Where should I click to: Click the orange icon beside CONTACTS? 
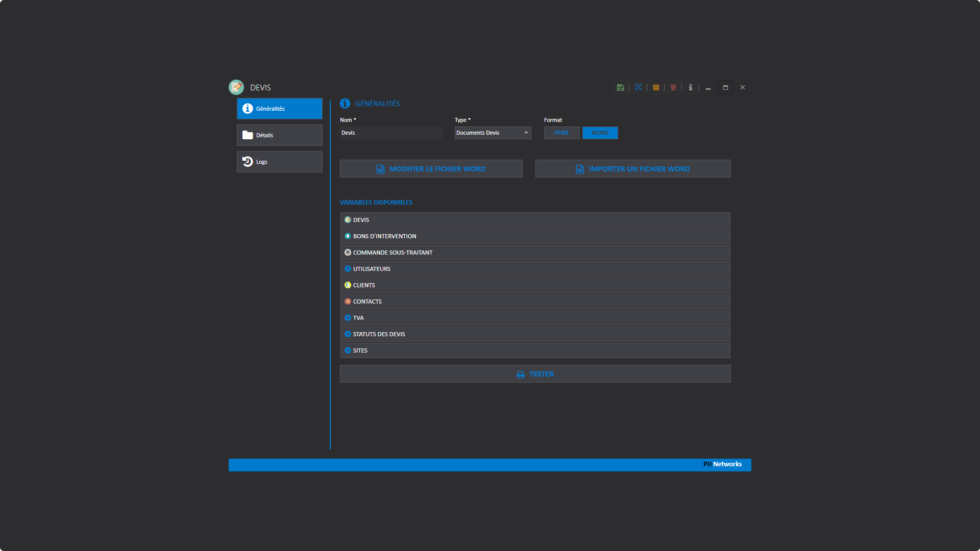coord(348,302)
